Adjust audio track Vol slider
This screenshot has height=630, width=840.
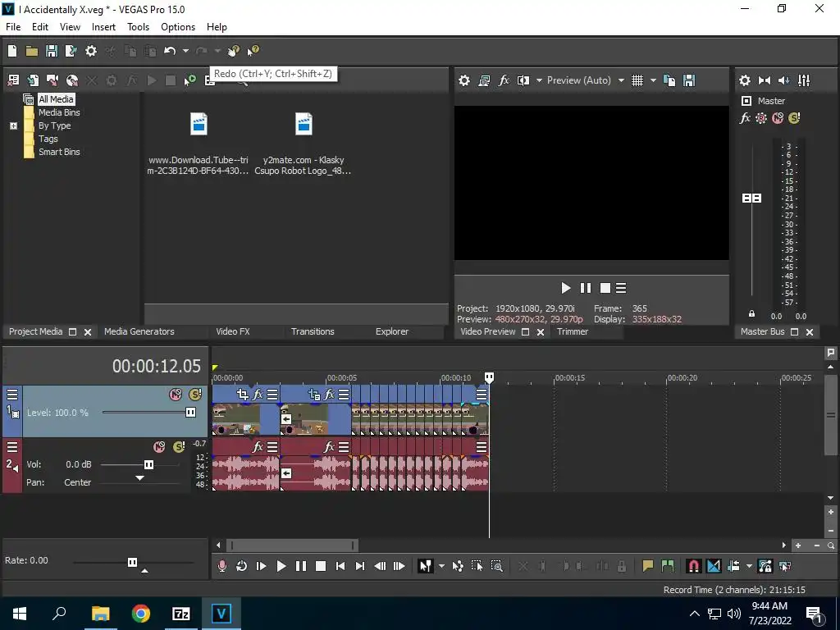pos(149,464)
